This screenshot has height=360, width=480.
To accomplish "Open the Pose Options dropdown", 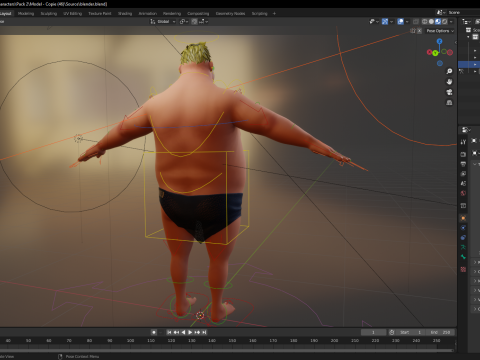I will [x=440, y=31].
